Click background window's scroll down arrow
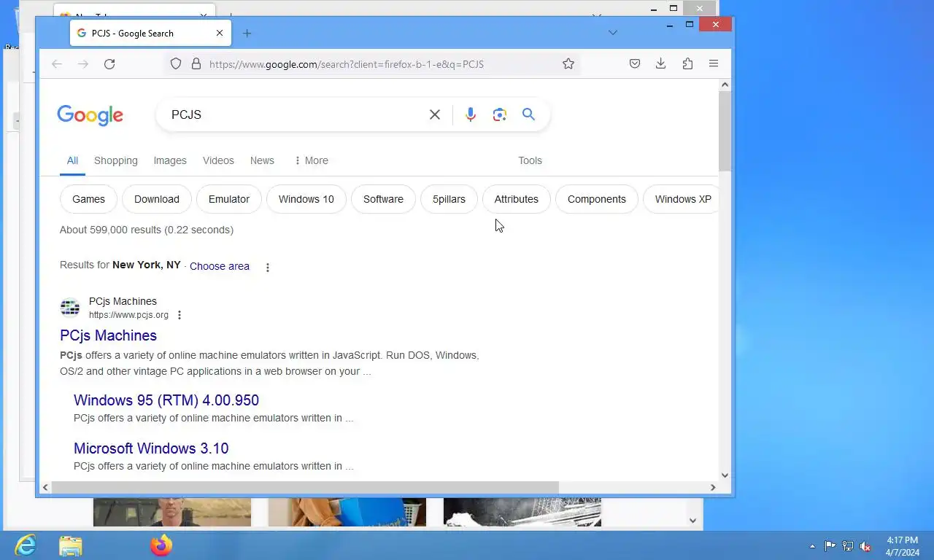The image size is (934, 560). (x=693, y=521)
